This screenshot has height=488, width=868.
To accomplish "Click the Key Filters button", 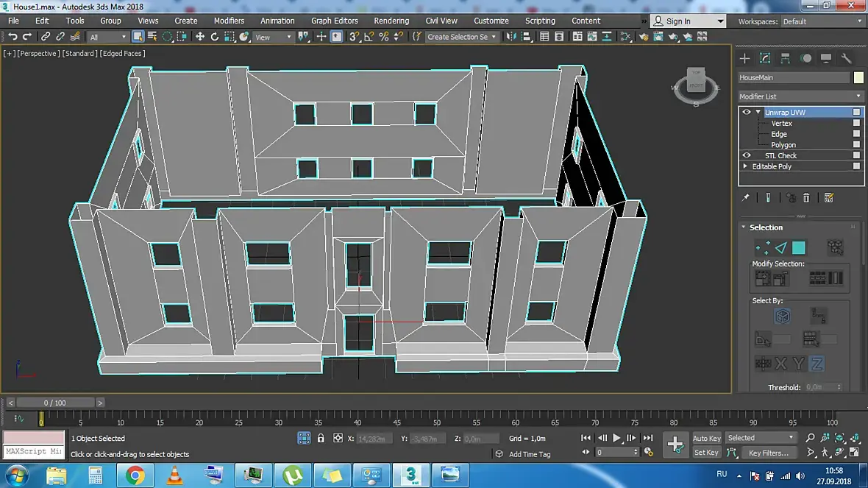I will (x=768, y=453).
